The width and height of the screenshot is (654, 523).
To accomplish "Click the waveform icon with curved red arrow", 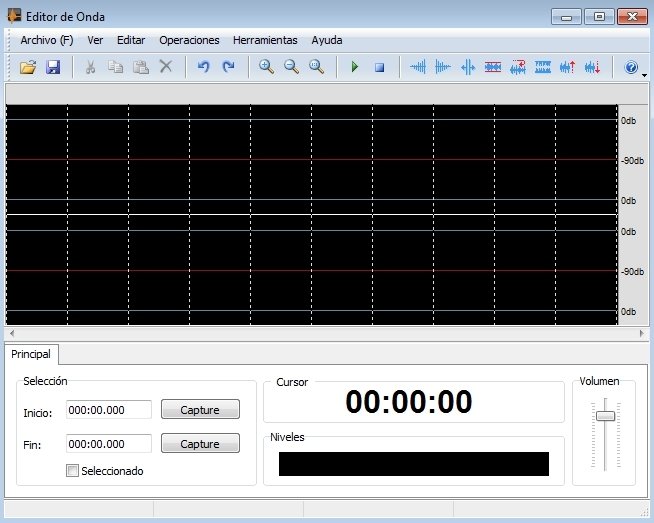I will 518,67.
